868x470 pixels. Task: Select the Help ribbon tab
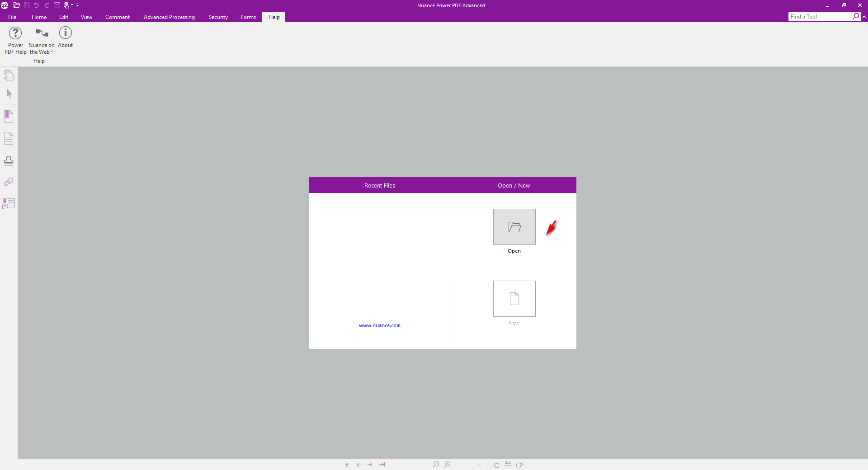(x=274, y=17)
